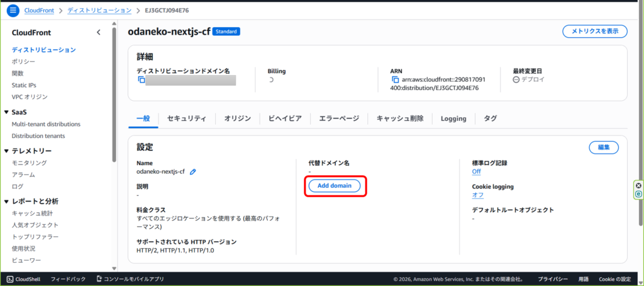Viewport: 644px width, 286px height.
Task: Click the メトリクスを表示 button
Action: pyautogui.click(x=594, y=31)
